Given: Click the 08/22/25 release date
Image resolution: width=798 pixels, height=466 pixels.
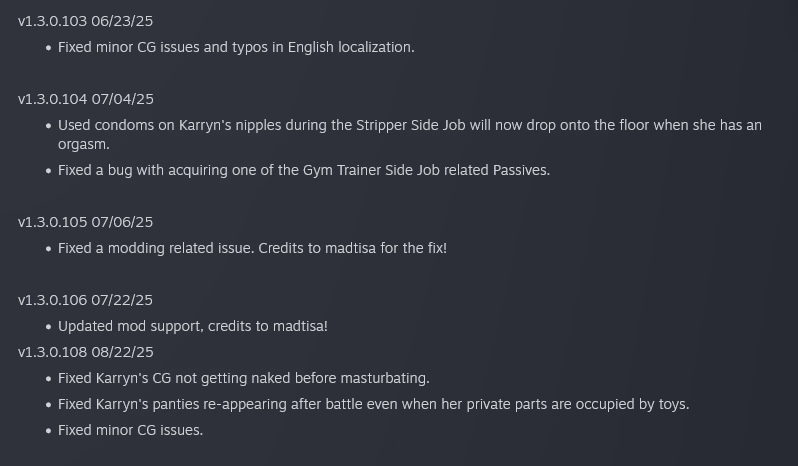Looking at the screenshot, I should 122,352.
